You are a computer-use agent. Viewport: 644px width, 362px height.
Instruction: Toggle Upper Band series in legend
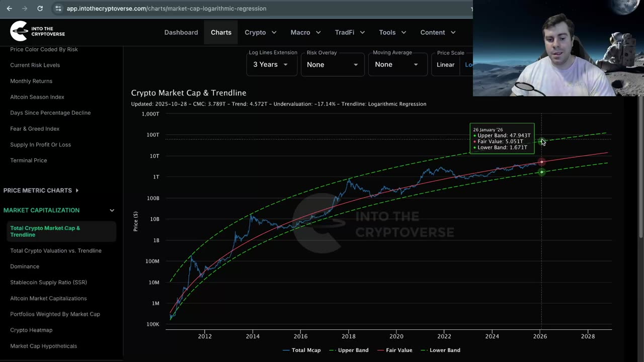(348, 350)
